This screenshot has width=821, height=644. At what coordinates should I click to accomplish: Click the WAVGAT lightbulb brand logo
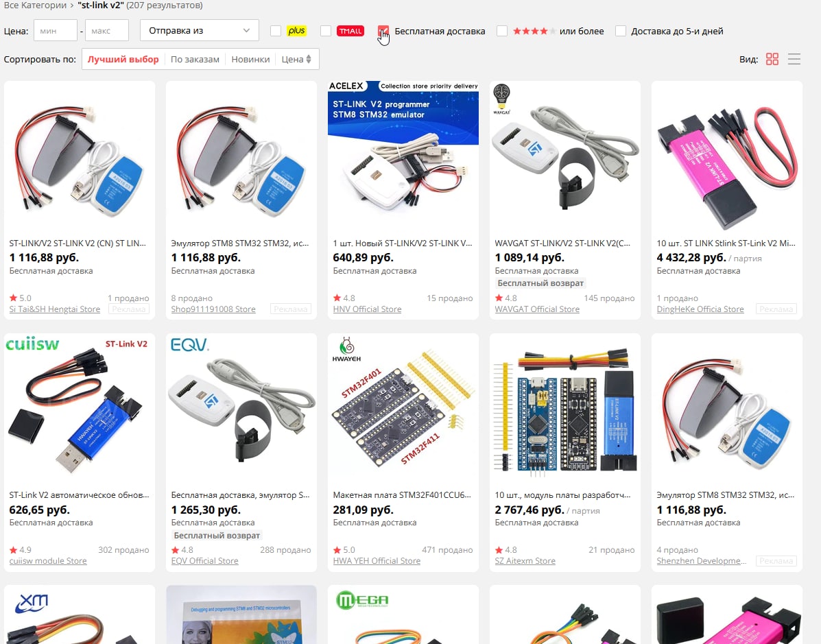[501, 99]
